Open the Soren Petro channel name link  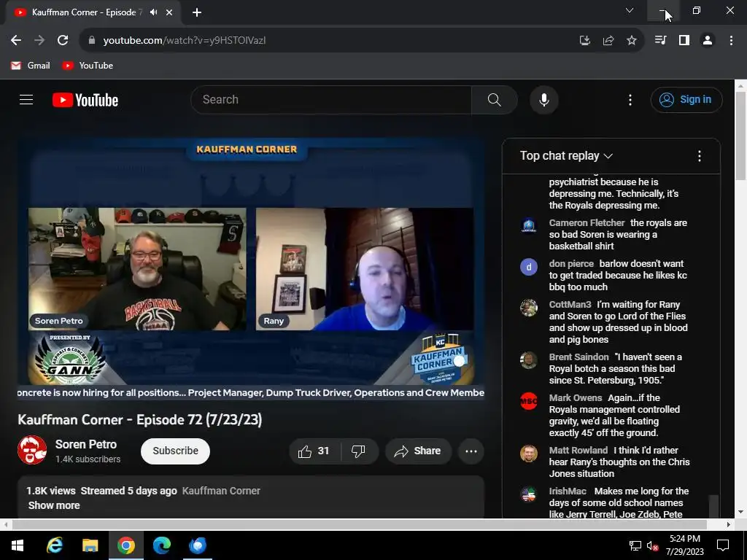(x=86, y=444)
